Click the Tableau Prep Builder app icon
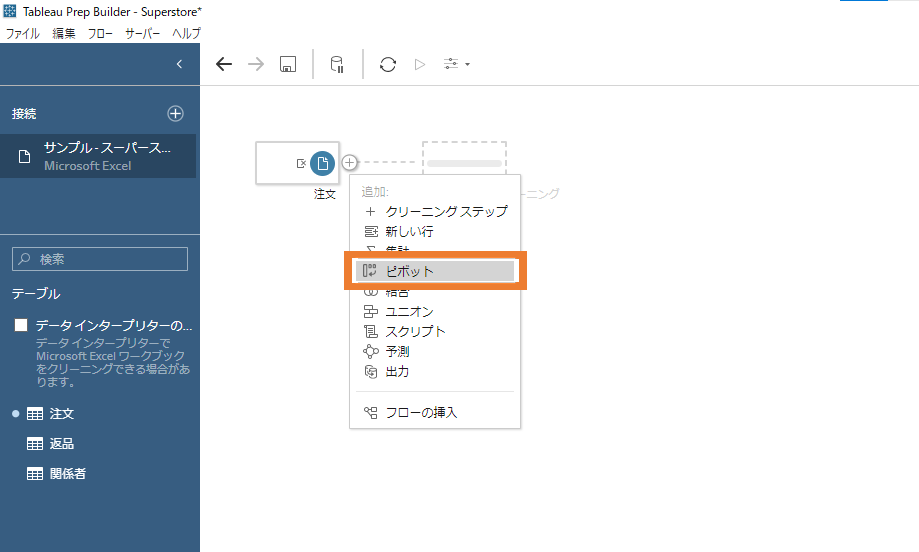This screenshot has height=552, width=919. [x=10, y=11]
